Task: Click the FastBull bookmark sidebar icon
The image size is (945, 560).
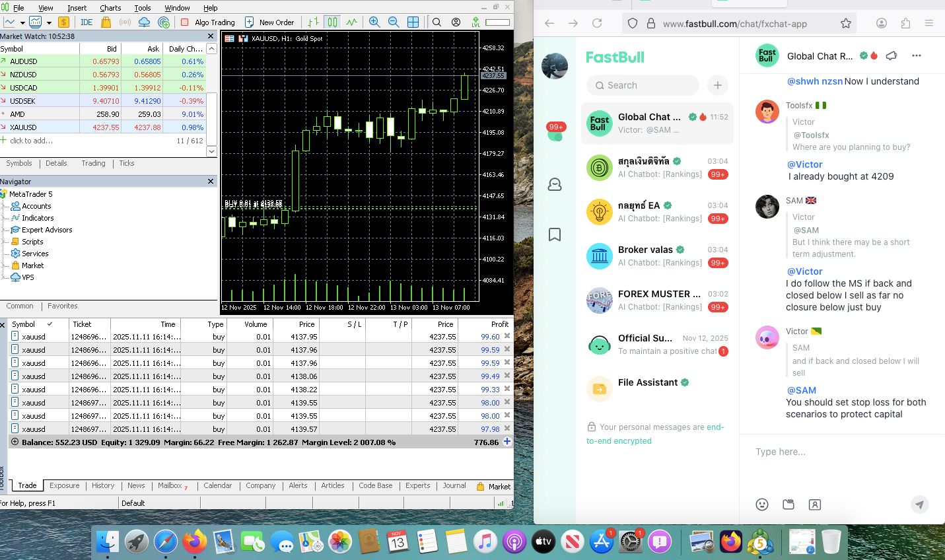Action: click(x=555, y=234)
